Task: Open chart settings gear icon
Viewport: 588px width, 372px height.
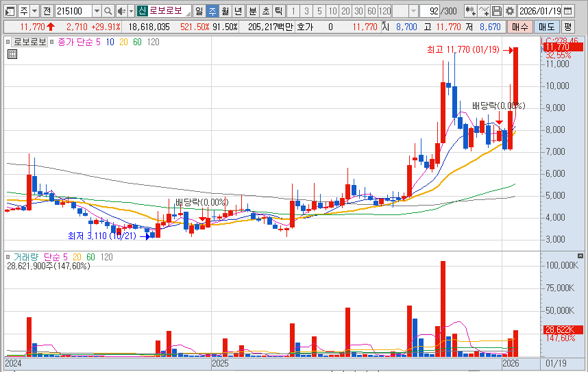Action: pos(510,11)
